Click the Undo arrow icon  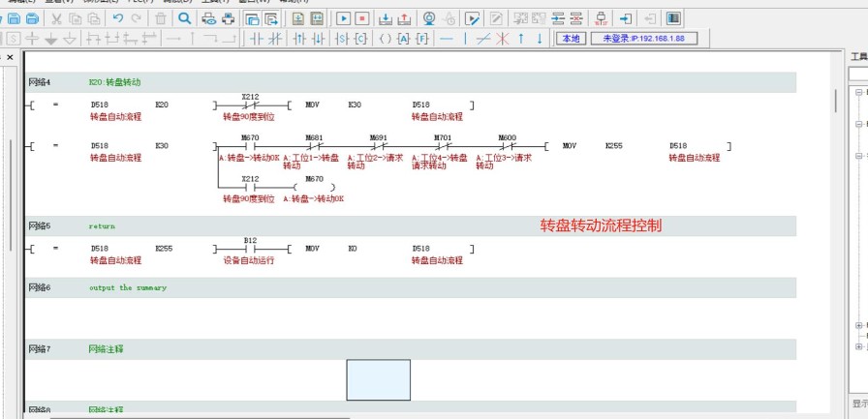[x=117, y=18]
